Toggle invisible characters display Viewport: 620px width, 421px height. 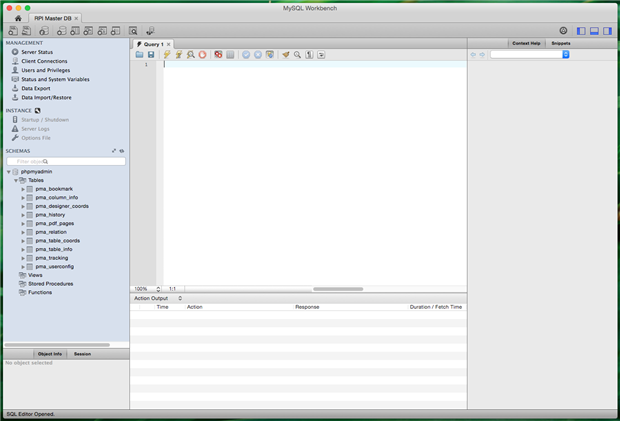click(309, 55)
